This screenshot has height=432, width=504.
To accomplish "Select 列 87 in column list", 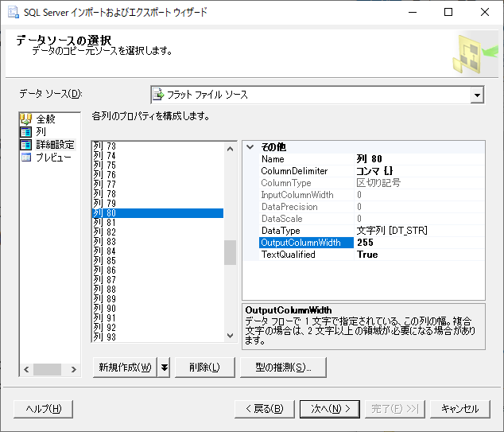I will 158,280.
